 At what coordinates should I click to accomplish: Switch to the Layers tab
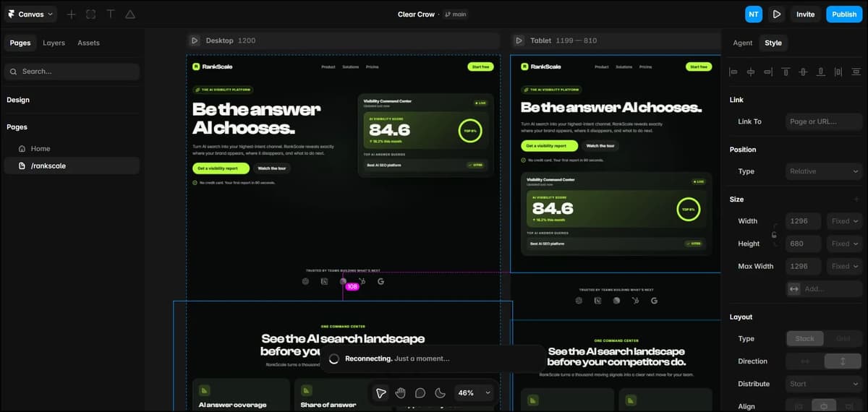(x=54, y=43)
